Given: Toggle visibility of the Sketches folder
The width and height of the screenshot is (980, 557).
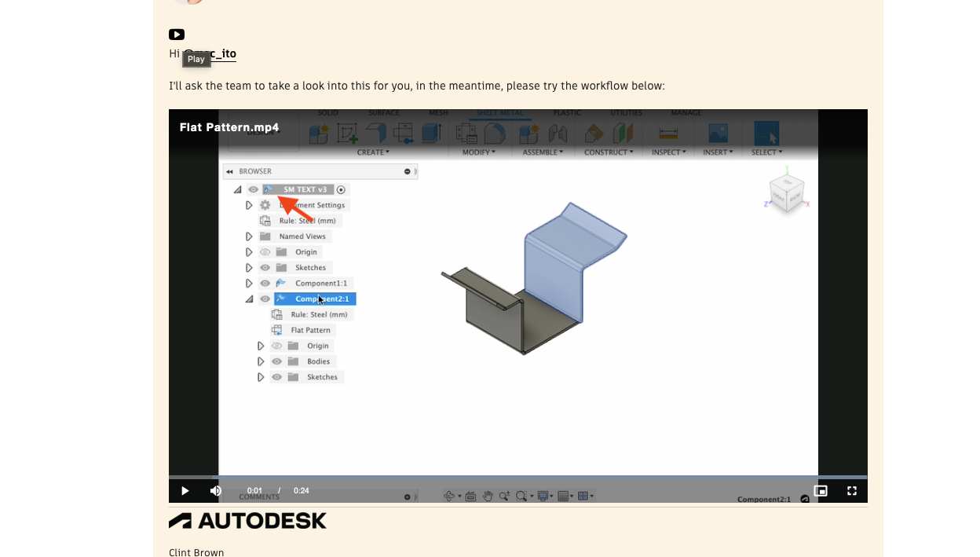Looking at the screenshot, I should [x=265, y=267].
